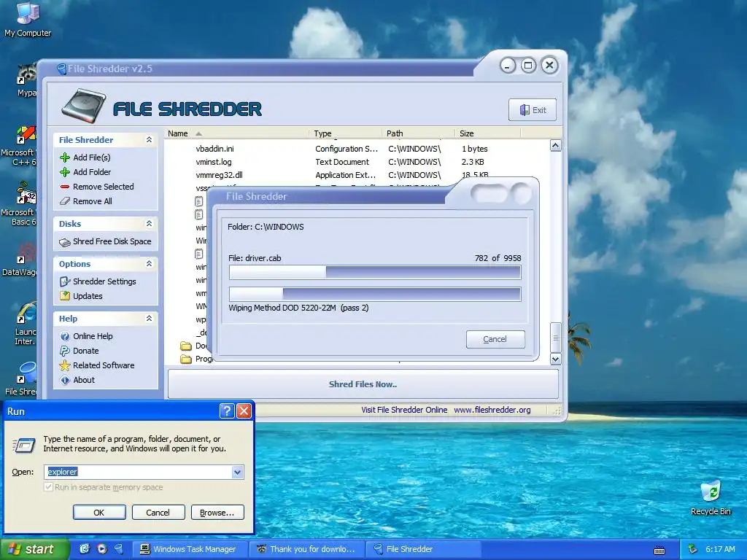Screen dimensions: 747x560
Task: Click the Folder icon next to Doc entry
Action: coord(186,346)
